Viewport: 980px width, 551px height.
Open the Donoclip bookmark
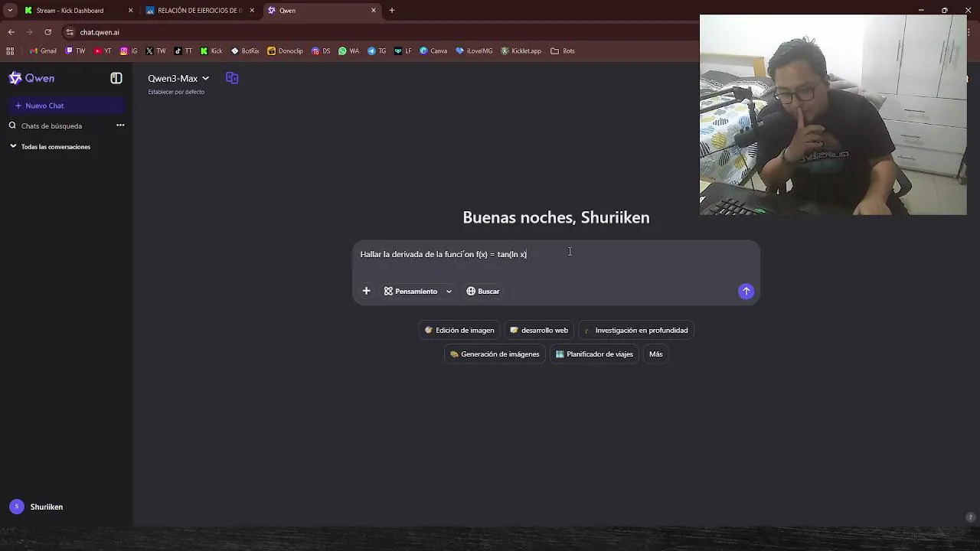click(x=285, y=51)
